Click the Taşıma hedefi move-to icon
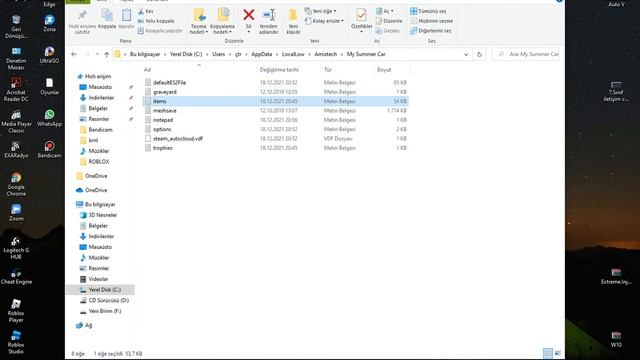Screen dimensions: 640x360 click(200, 15)
